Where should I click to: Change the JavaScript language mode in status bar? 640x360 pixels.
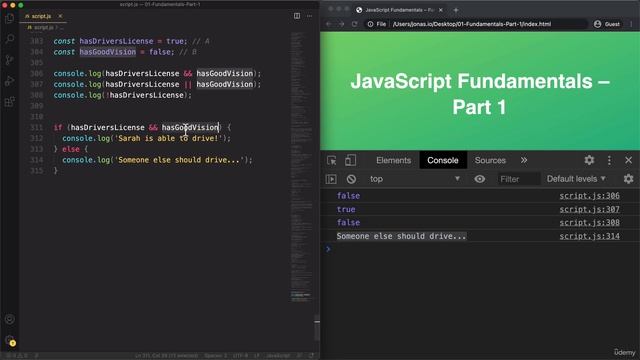click(278, 356)
